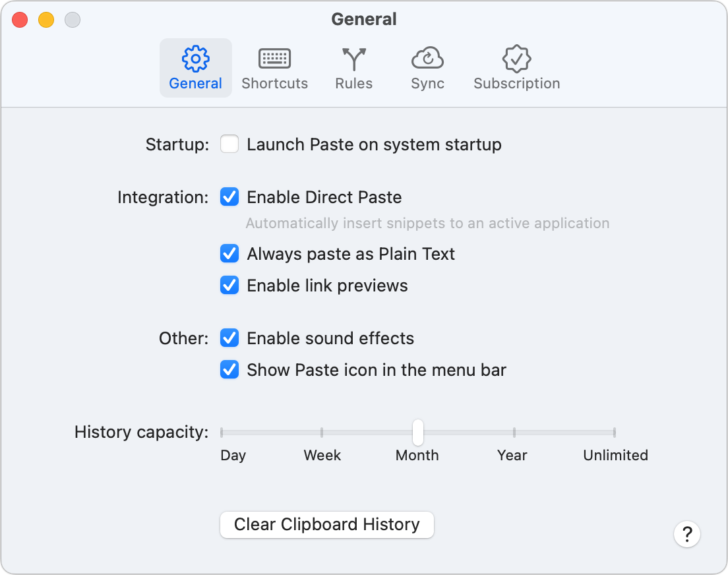Click the "Month" capacity label
This screenshot has height=575, width=728.
pos(417,455)
